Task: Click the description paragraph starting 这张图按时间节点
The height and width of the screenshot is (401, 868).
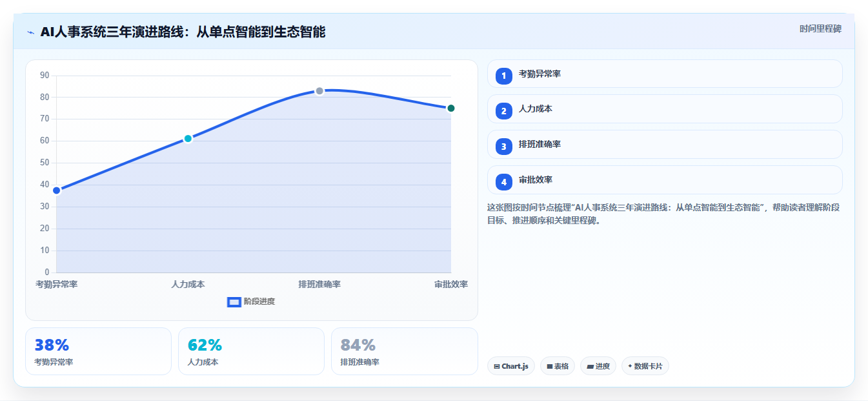Action: point(663,214)
